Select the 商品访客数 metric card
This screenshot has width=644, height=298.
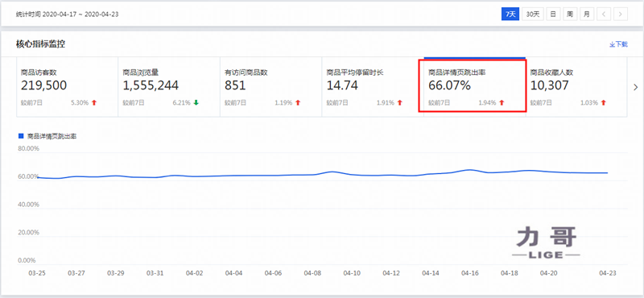tap(68, 87)
